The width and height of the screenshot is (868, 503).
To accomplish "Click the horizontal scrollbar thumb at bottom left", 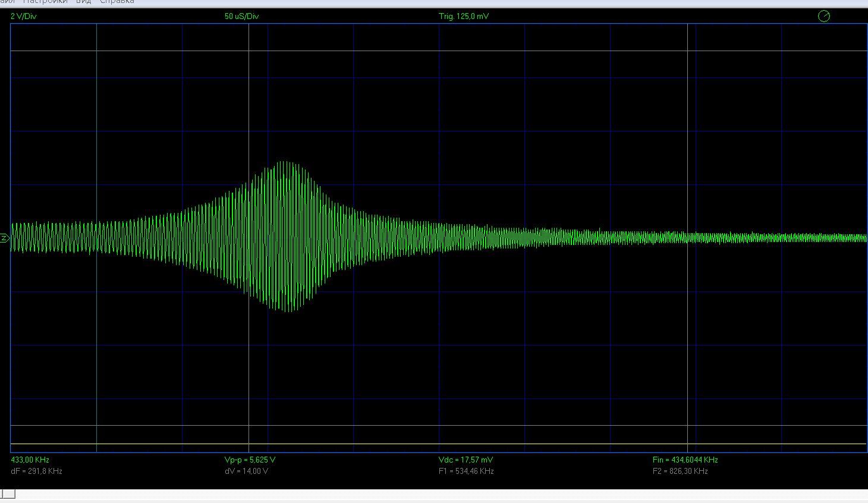I will click(x=8, y=494).
